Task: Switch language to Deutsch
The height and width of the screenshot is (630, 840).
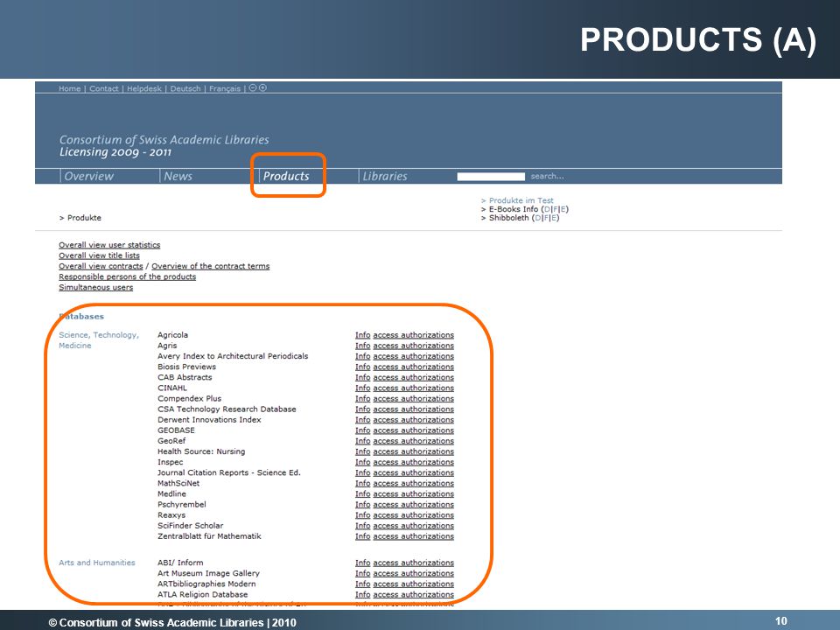Action: click(185, 88)
